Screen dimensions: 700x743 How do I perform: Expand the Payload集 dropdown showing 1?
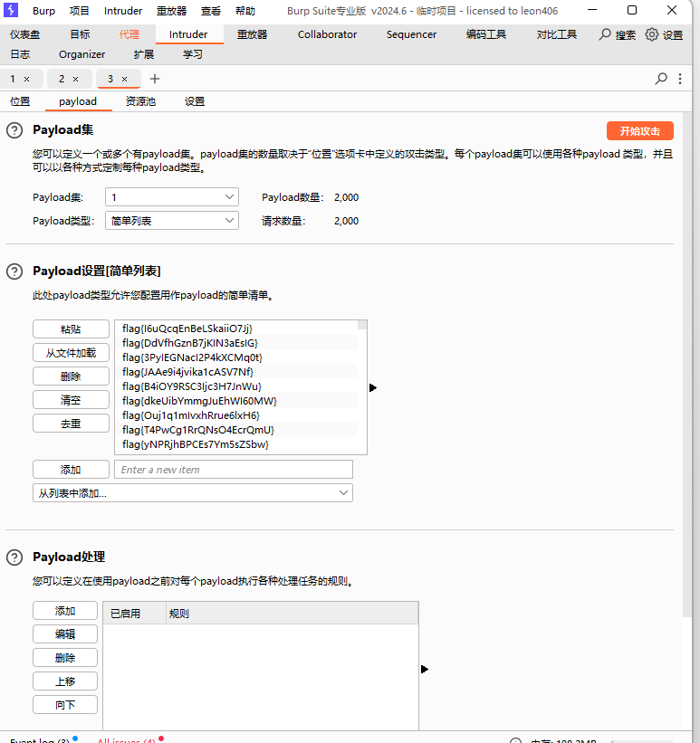172,197
